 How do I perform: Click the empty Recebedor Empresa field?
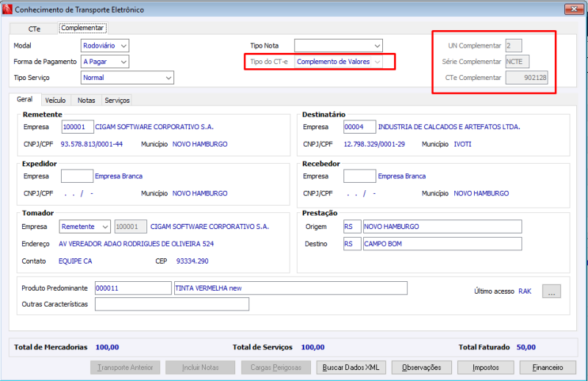359,176
